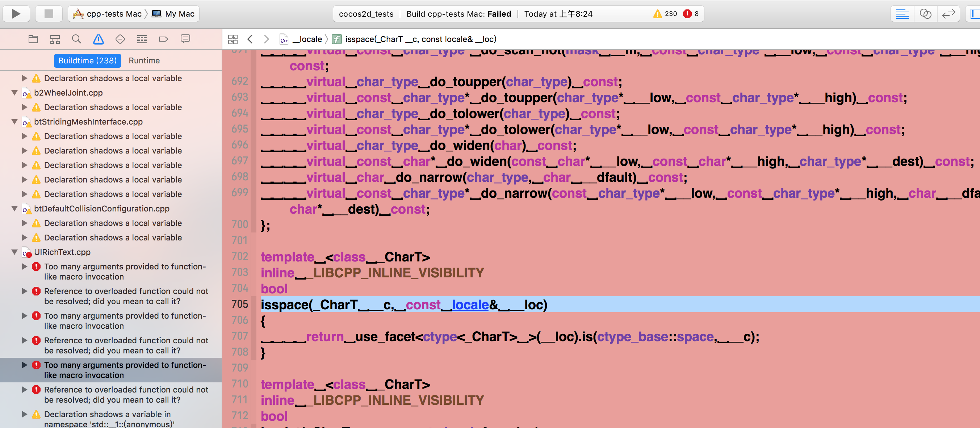Click the locale link on line 705
The image size is (980, 428).
(x=470, y=305)
